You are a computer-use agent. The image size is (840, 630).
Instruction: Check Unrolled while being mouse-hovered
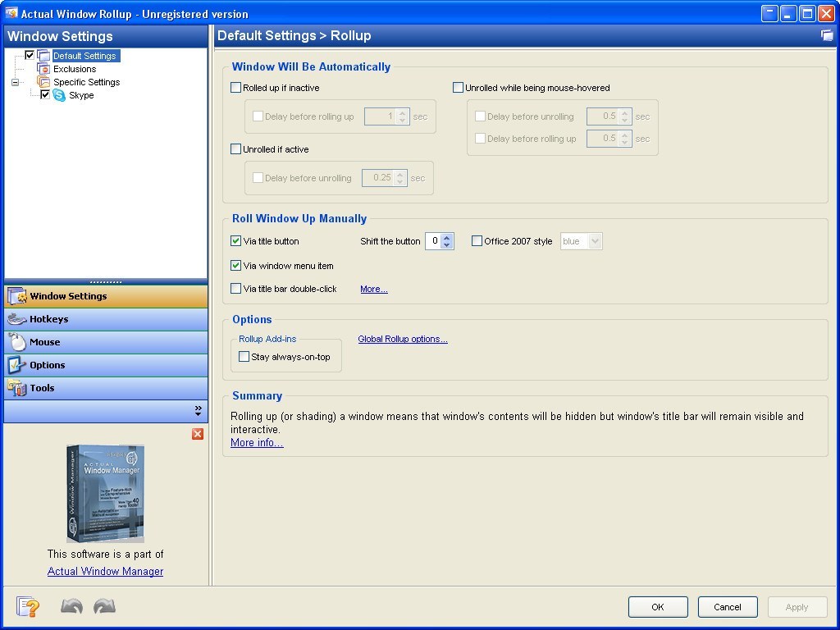[x=458, y=88]
